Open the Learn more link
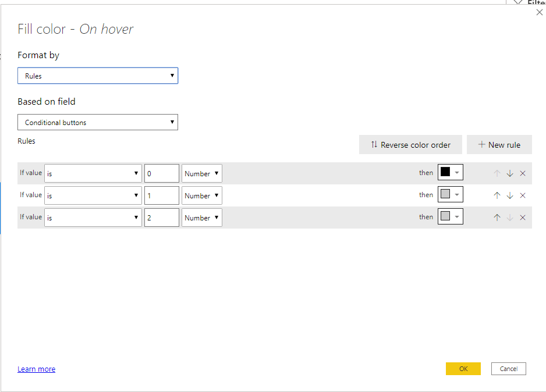 point(36,369)
